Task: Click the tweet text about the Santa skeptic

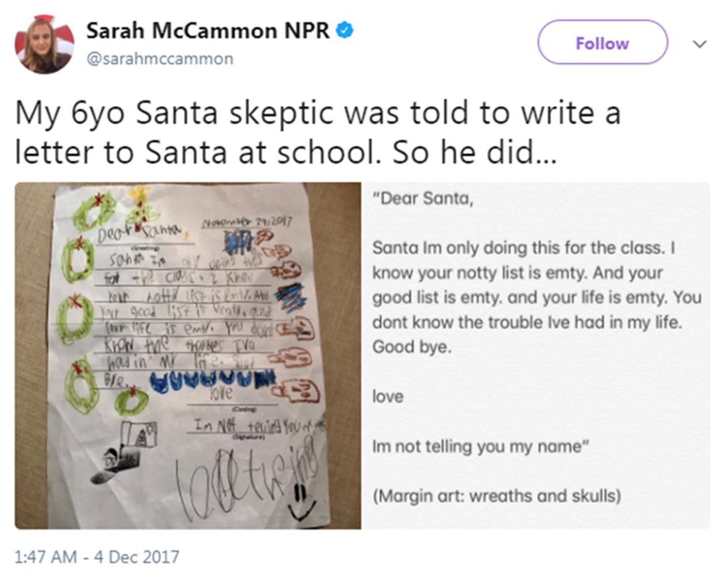Action: pyautogui.click(x=318, y=133)
